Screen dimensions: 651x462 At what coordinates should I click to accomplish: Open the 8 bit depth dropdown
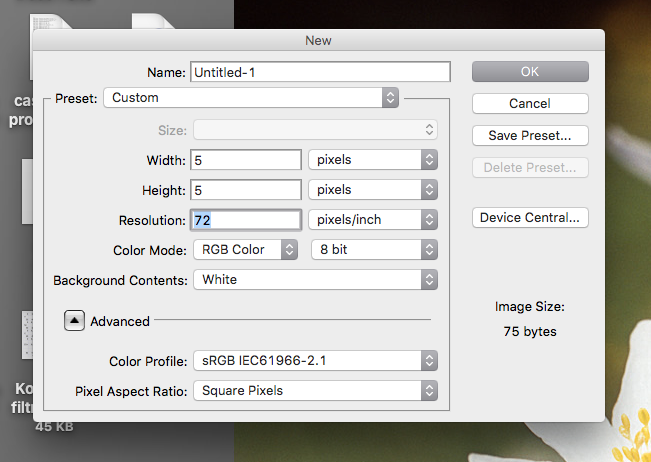(373, 250)
